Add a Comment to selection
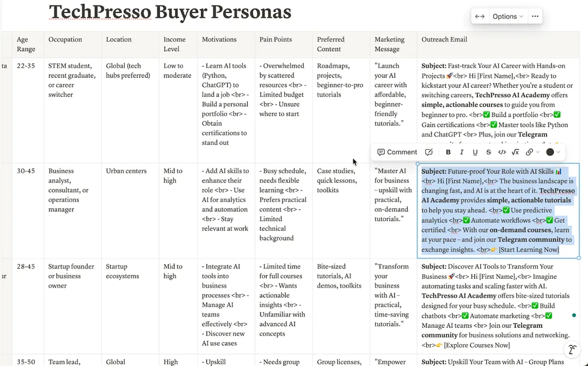Screen dimensions: 588x366 point(397,152)
